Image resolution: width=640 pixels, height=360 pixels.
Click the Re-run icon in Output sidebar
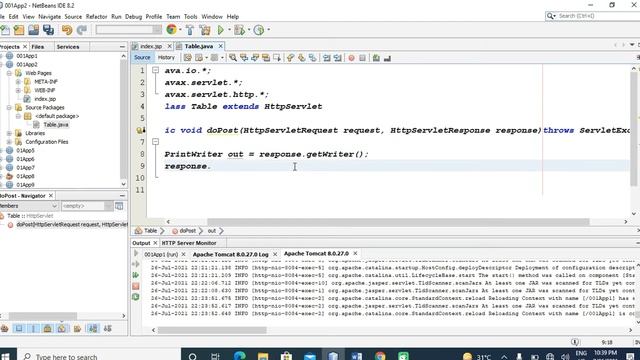coord(136,275)
